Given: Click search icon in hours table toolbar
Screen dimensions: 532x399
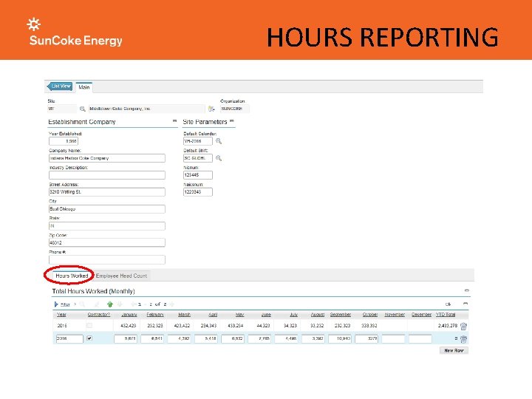Looking at the screenshot, I should coord(83,304).
